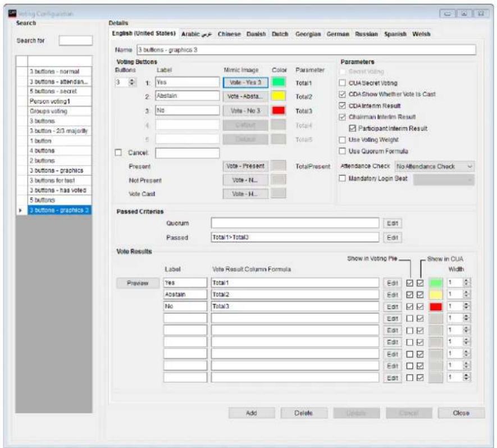Check Mandatory Login Seat box
This screenshot has height=448, width=497.
click(342, 179)
